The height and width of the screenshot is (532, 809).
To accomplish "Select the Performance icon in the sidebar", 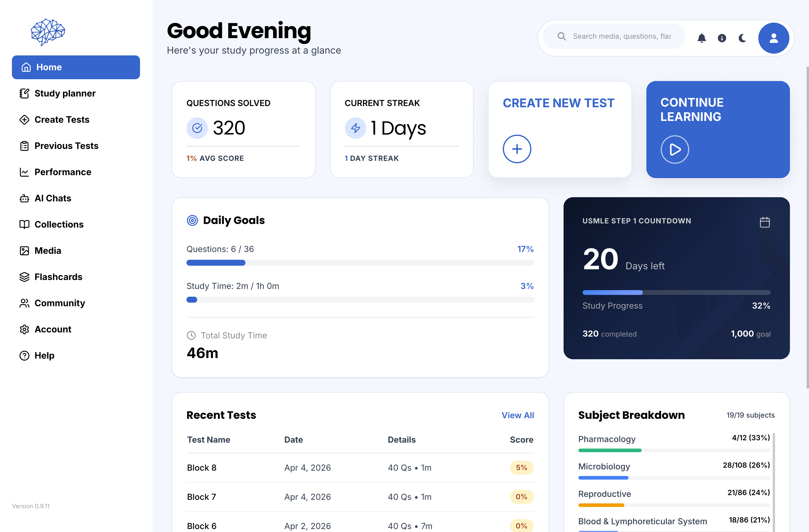I will (24, 172).
